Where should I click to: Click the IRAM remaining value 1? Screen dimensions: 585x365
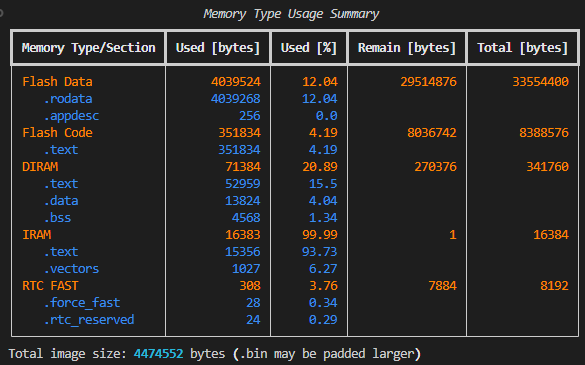tap(453, 235)
